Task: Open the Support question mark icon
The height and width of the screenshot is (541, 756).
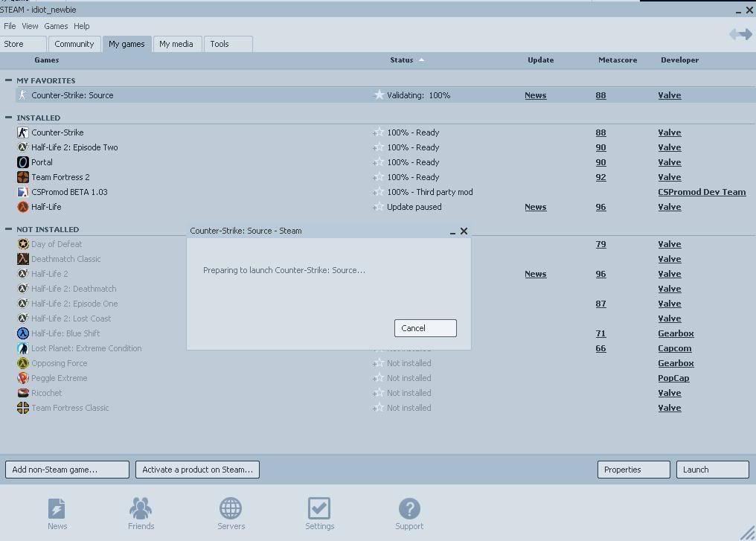Action: (409, 508)
